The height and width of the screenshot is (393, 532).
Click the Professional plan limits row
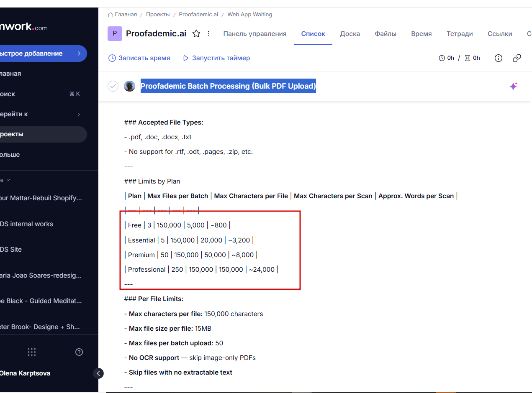point(201,270)
